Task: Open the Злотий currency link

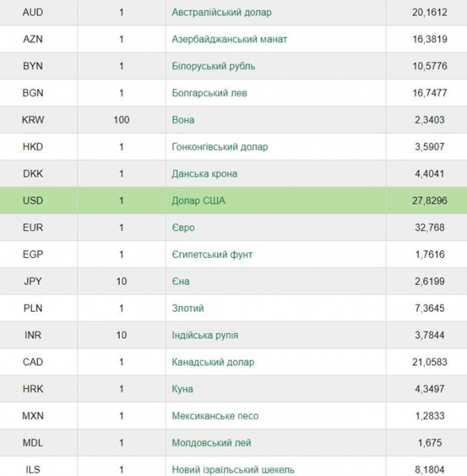Action: [x=188, y=308]
